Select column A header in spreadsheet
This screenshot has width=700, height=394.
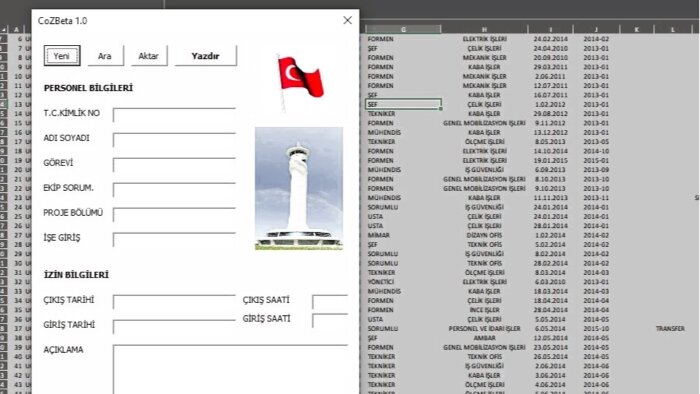pyautogui.click(x=17, y=29)
